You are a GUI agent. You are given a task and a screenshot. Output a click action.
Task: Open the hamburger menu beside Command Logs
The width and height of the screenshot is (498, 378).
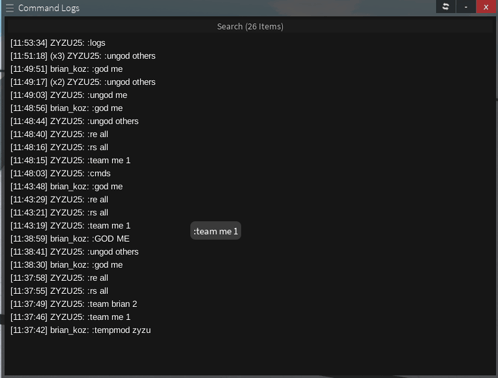coord(10,8)
